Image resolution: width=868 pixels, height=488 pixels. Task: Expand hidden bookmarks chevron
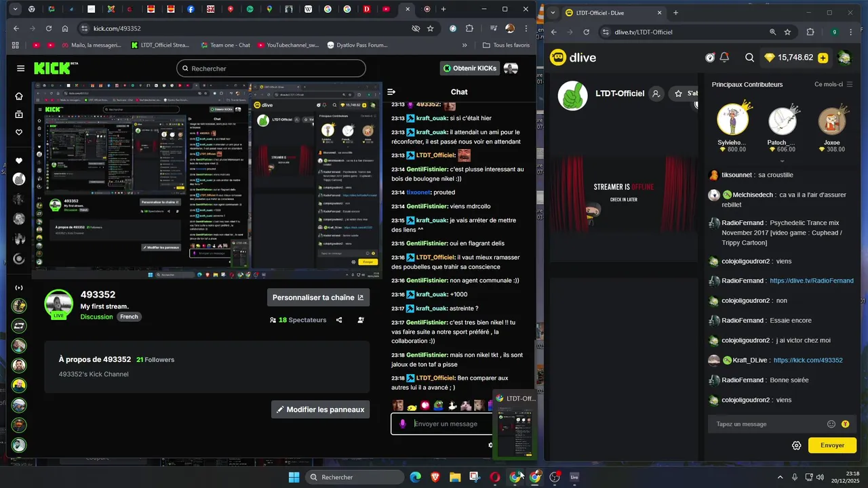coord(465,45)
